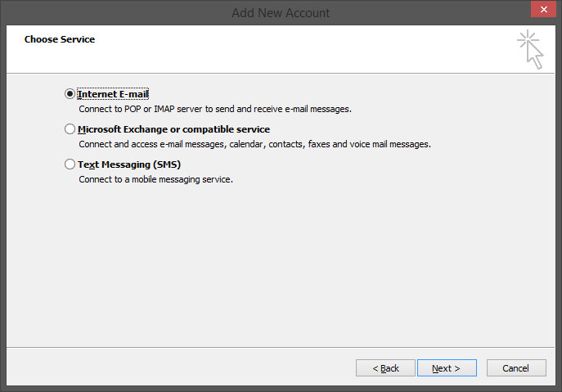Click the cursor-click wizard icon in header
562x392 pixels.
point(530,49)
